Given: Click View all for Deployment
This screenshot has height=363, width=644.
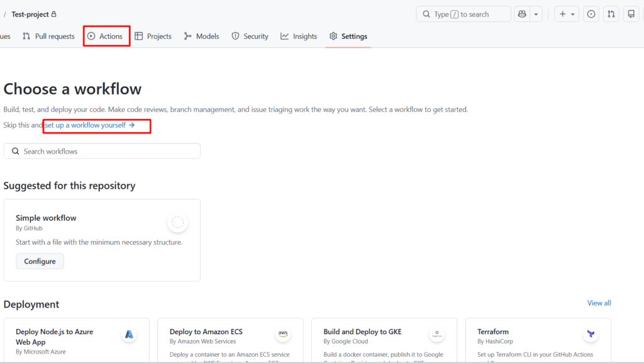Looking at the screenshot, I should (599, 303).
